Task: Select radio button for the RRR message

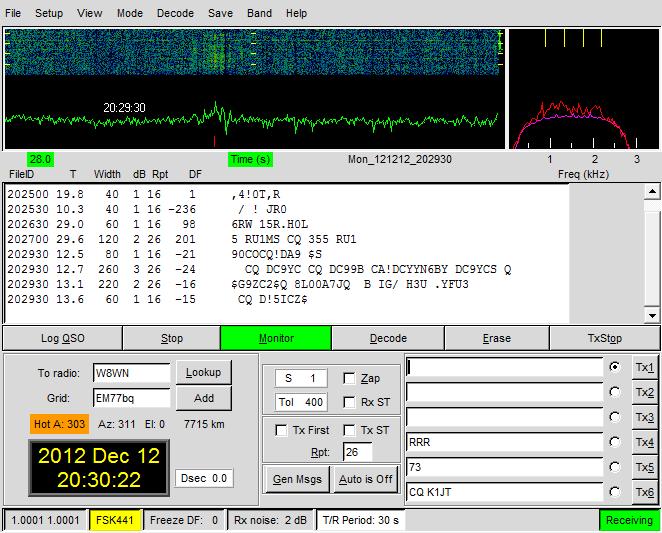Action: (614, 442)
